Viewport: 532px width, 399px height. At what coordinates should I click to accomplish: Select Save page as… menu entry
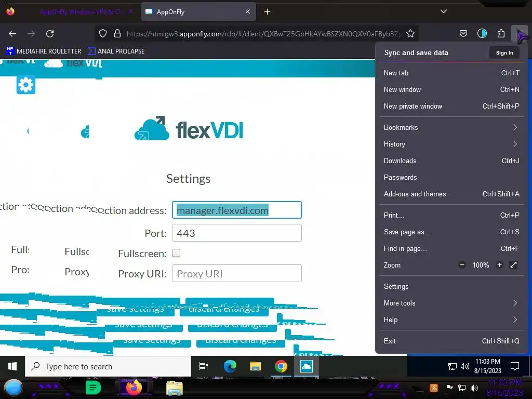point(451,232)
